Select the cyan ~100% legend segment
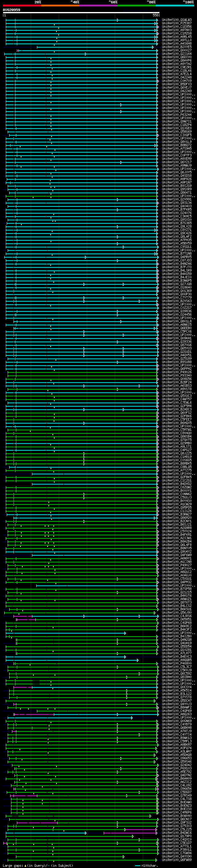 pyautogui.click(x=175, y=6)
